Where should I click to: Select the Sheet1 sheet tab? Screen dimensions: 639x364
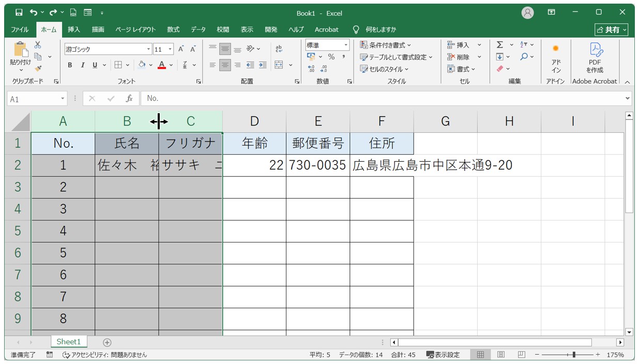(69, 342)
